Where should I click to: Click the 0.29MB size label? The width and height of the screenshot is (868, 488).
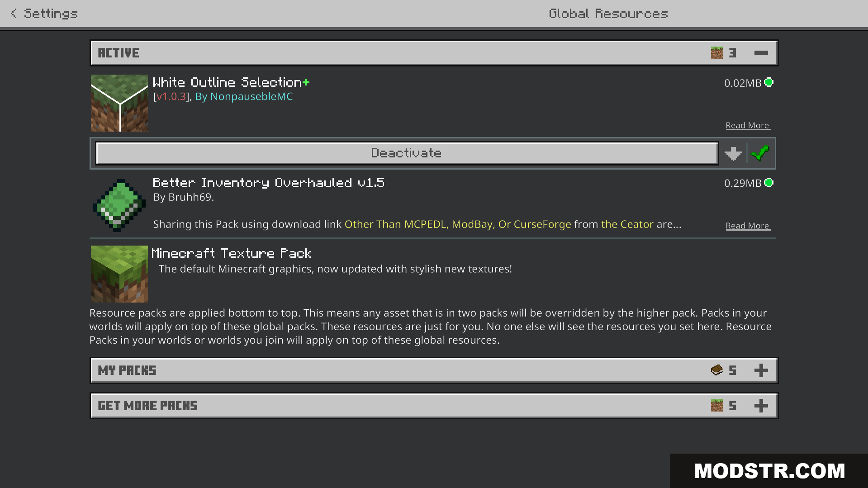tap(743, 183)
